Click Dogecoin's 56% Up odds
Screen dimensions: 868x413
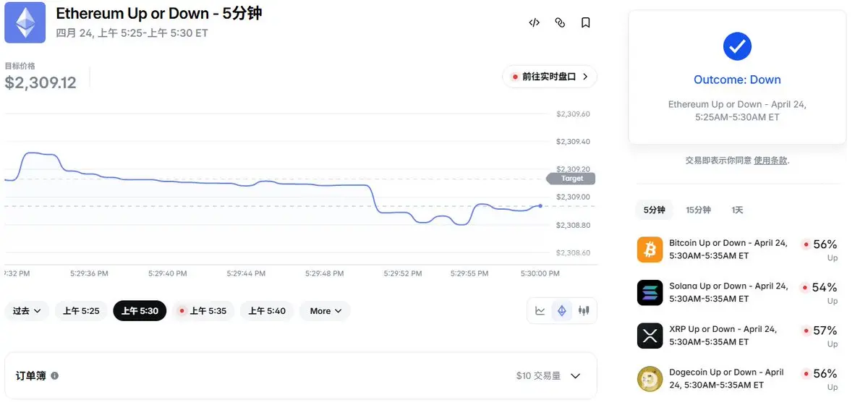point(825,374)
